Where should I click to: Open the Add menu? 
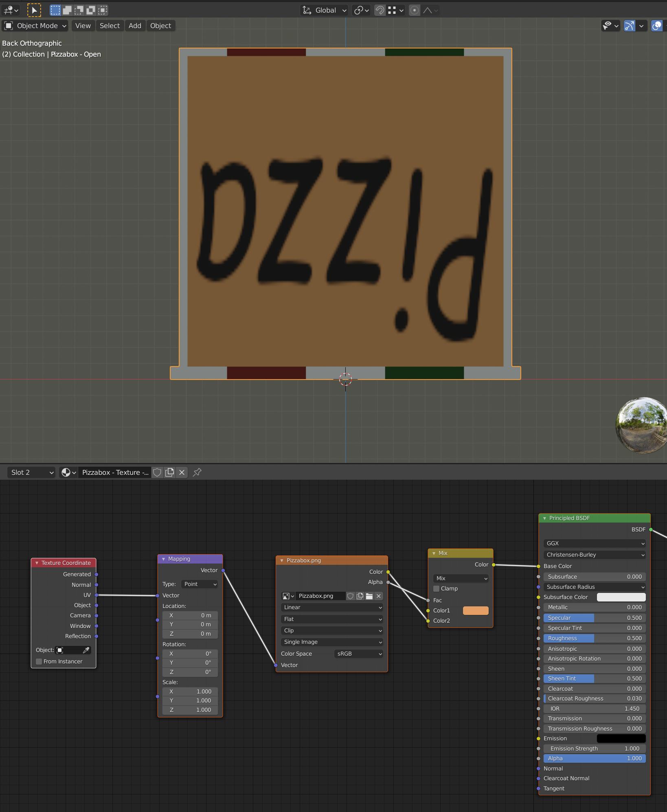click(x=135, y=26)
